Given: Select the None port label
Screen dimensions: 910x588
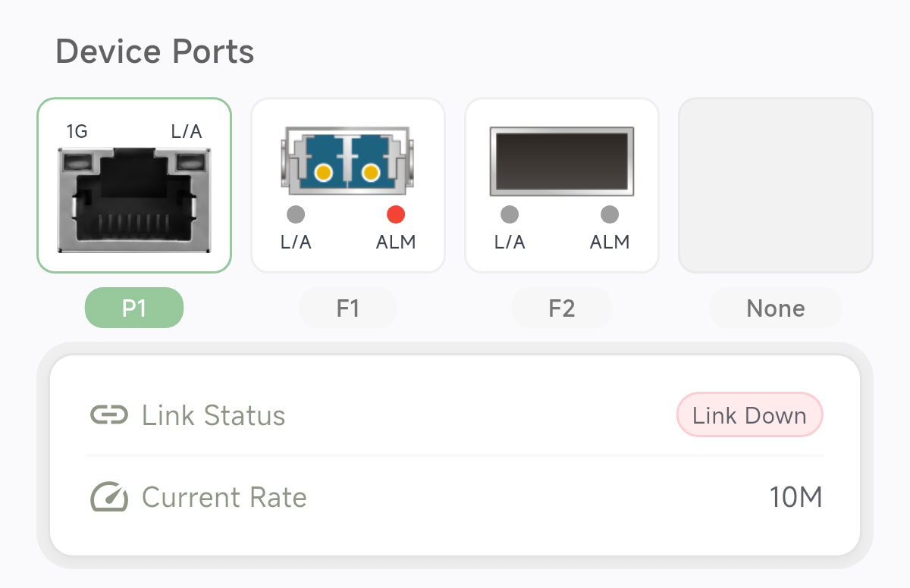Looking at the screenshot, I should 775,308.
